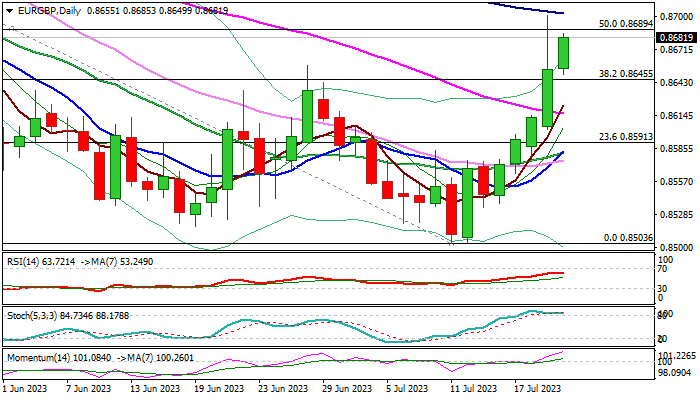Click the 101.2265 momentum axis value

coord(677,355)
